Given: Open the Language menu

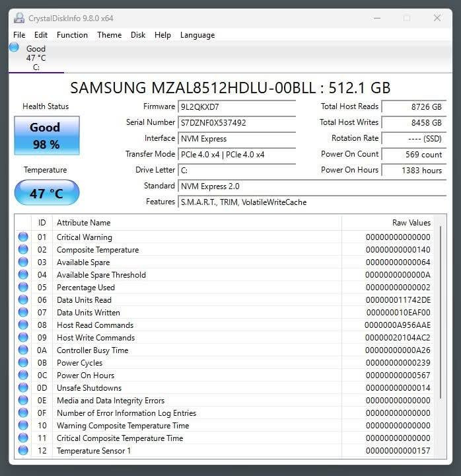Looking at the screenshot, I should [x=197, y=35].
